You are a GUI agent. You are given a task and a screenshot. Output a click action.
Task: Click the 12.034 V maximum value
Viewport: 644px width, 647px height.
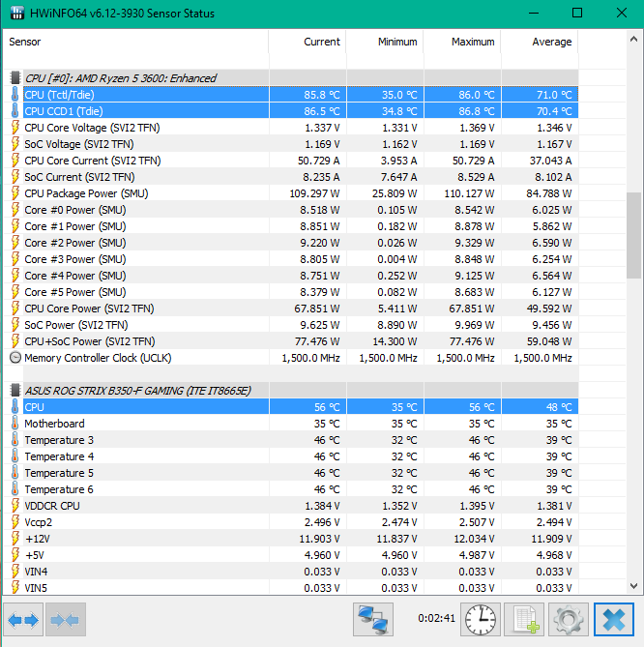tap(474, 539)
